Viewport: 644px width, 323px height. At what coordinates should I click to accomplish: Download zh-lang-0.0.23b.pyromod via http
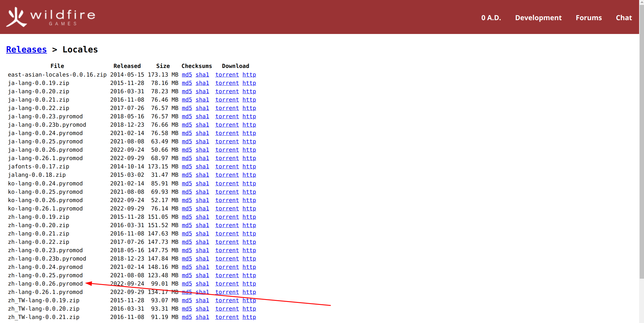click(x=249, y=259)
